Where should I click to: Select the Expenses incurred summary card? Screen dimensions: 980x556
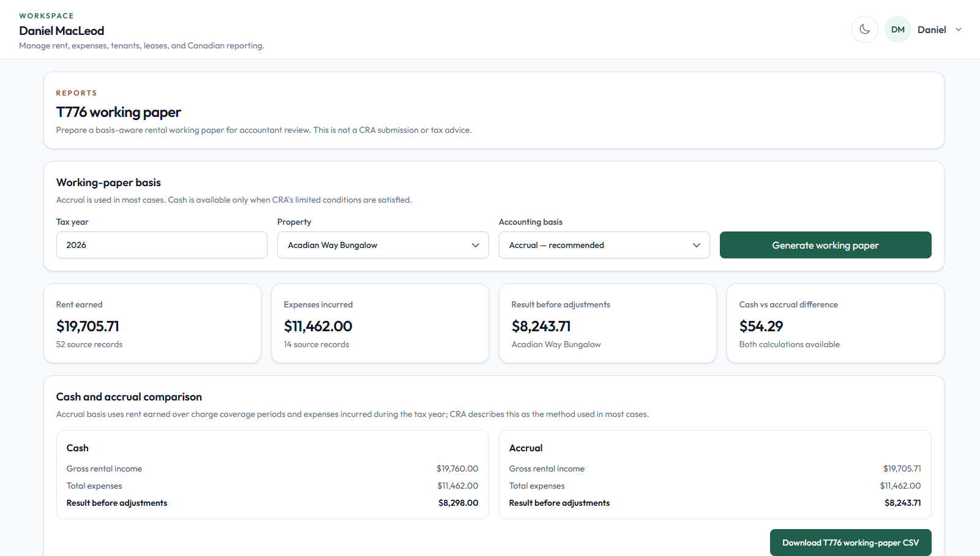click(380, 323)
